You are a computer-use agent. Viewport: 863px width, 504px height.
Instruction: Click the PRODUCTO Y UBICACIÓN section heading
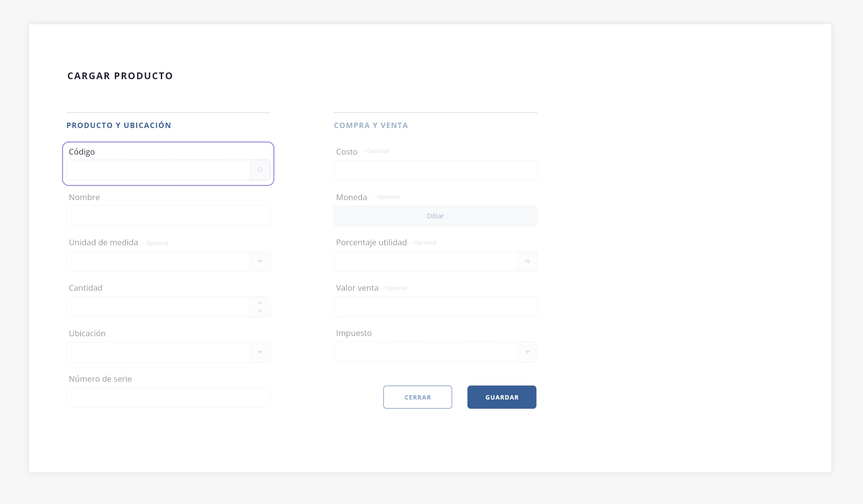pos(118,125)
